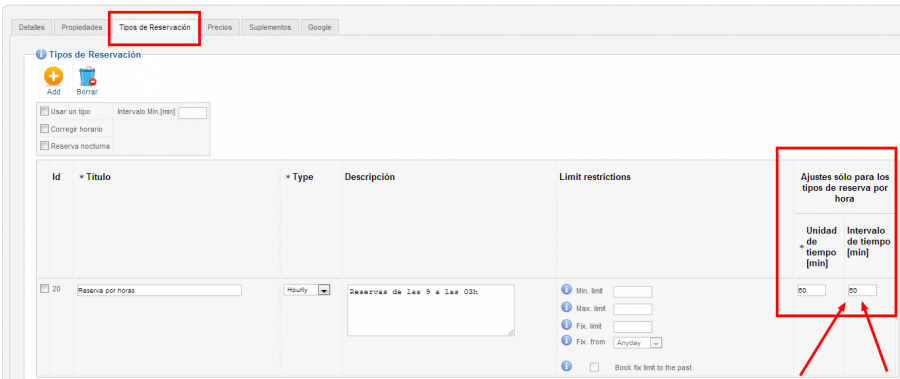Click info icon next to Min. limit
Image resolution: width=900 pixels, height=379 pixels.
pyautogui.click(x=566, y=289)
